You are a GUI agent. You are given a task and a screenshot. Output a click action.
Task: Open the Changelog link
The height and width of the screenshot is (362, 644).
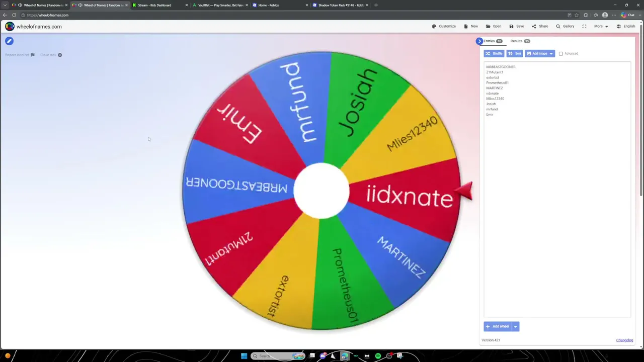pyautogui.click(x=624, y=340)
